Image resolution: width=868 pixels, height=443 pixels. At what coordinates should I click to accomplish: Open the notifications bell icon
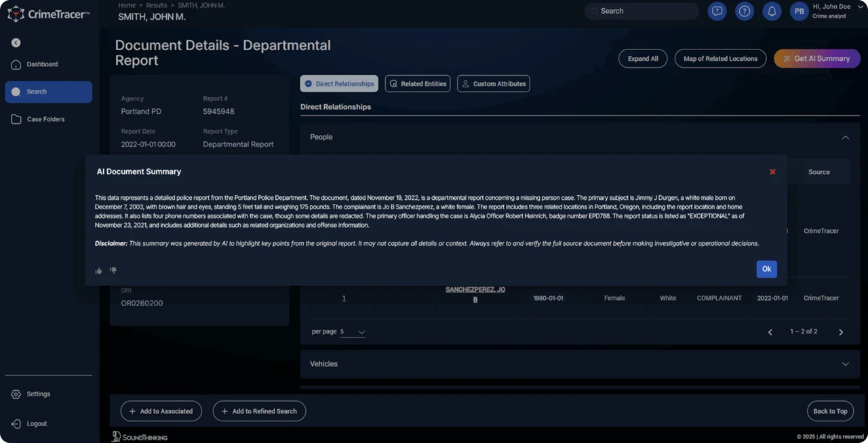(x=771, y=12)
